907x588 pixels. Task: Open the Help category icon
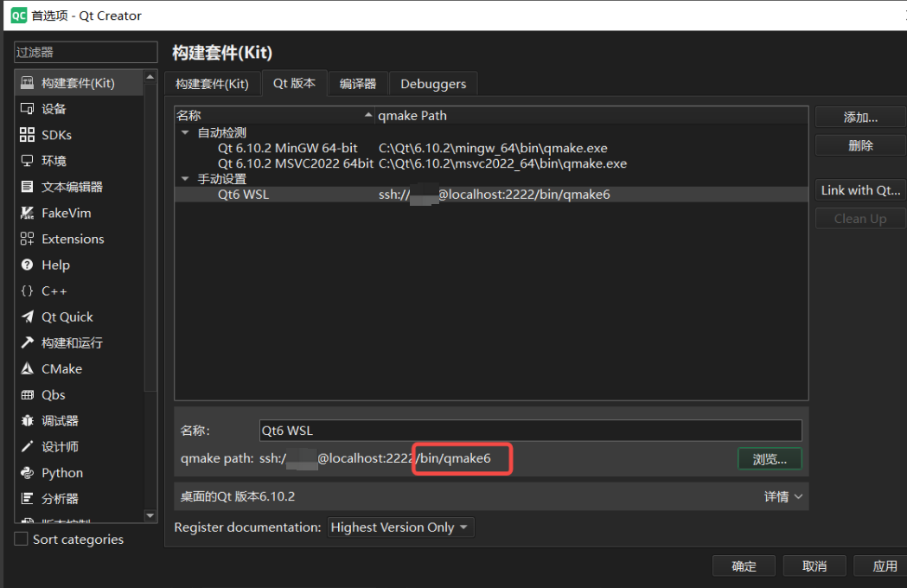click(27, 265)
